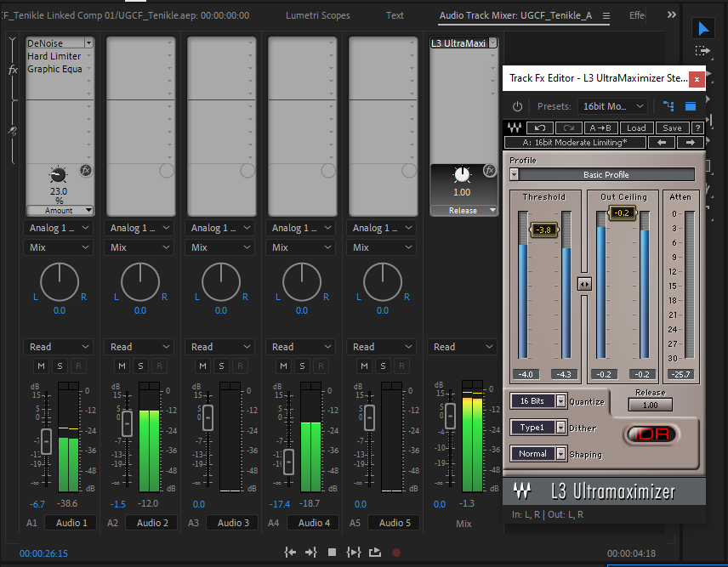Viewport: 728px width, 567px height.
Task: Click the Load preset button
Action: [636, 128]
